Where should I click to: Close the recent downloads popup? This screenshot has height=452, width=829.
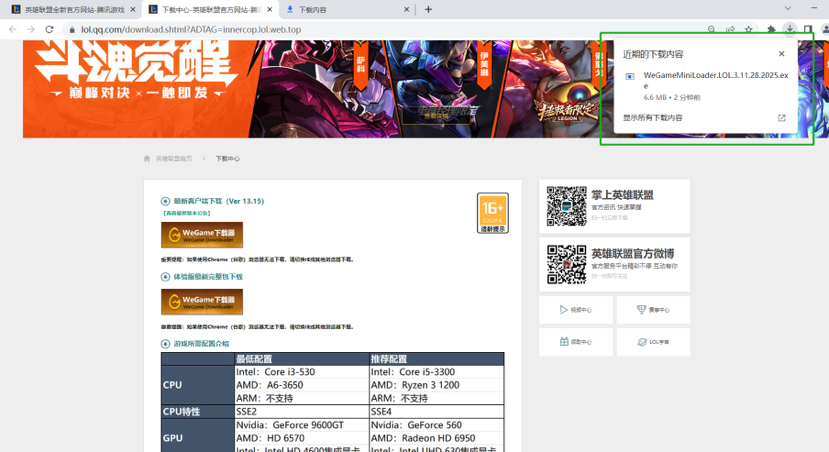point(782,54)
